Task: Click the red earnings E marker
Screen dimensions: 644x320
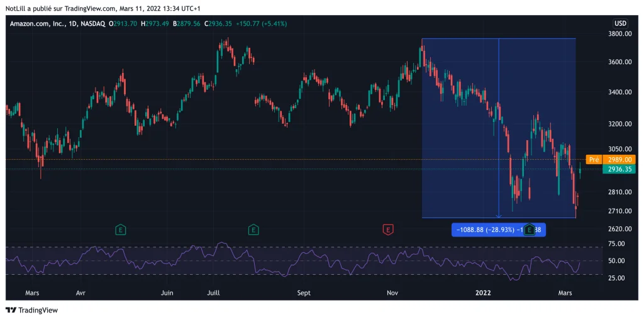Action: tap(388, 230)
